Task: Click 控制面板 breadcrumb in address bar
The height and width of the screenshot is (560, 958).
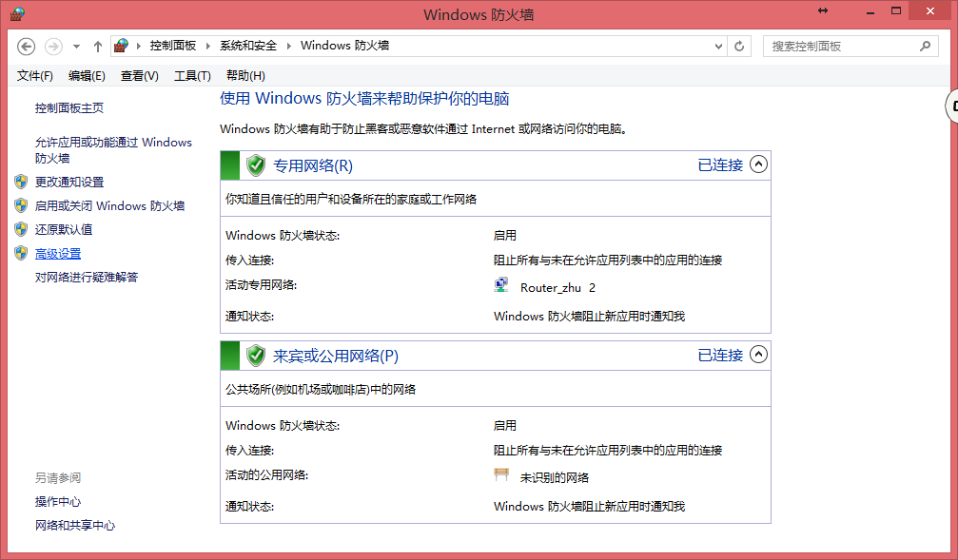Action: (x=173, y=46)
